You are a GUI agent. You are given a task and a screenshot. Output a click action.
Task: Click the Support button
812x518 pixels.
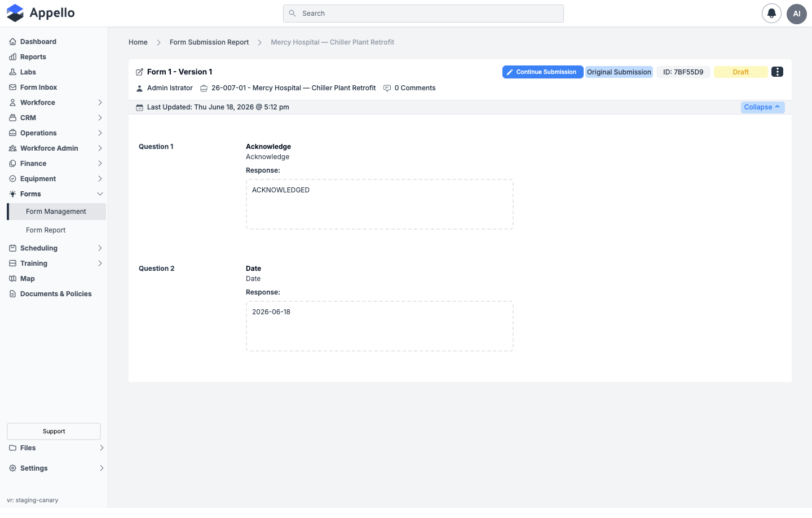54,431
